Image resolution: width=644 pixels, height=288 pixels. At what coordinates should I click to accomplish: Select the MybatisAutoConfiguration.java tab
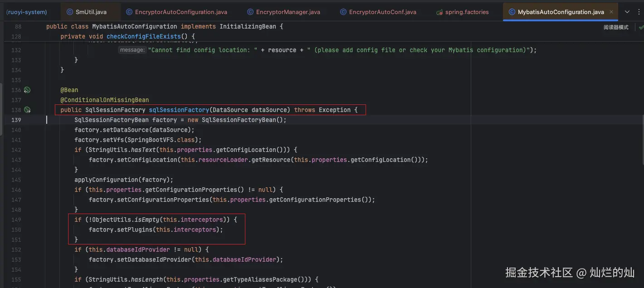tap(561, 12)
